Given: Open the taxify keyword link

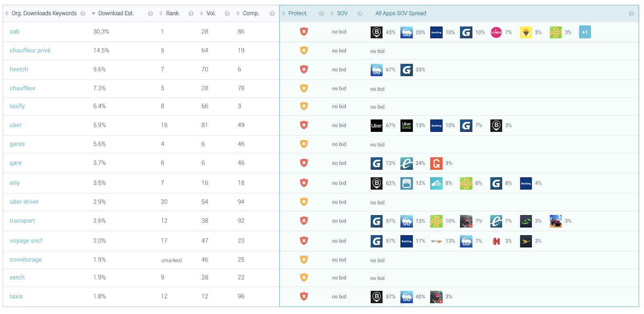Looking at the screenshot, I should (x=17, y=106).
